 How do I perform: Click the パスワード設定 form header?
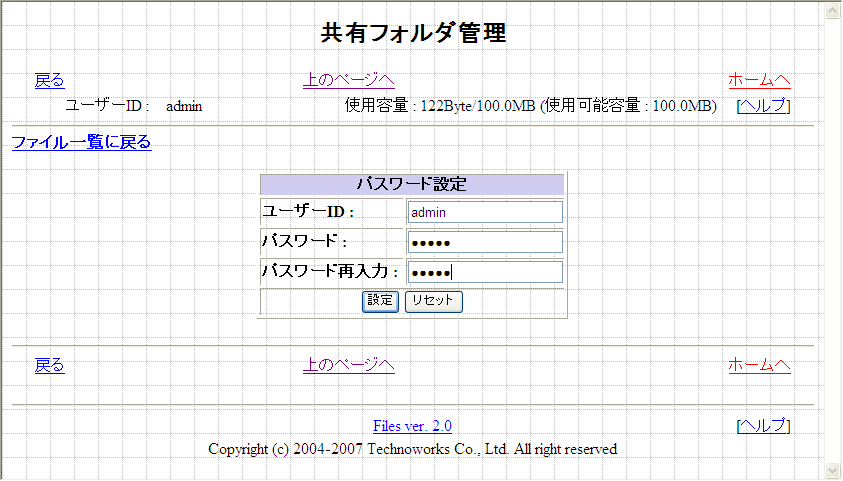coord(412,184)
